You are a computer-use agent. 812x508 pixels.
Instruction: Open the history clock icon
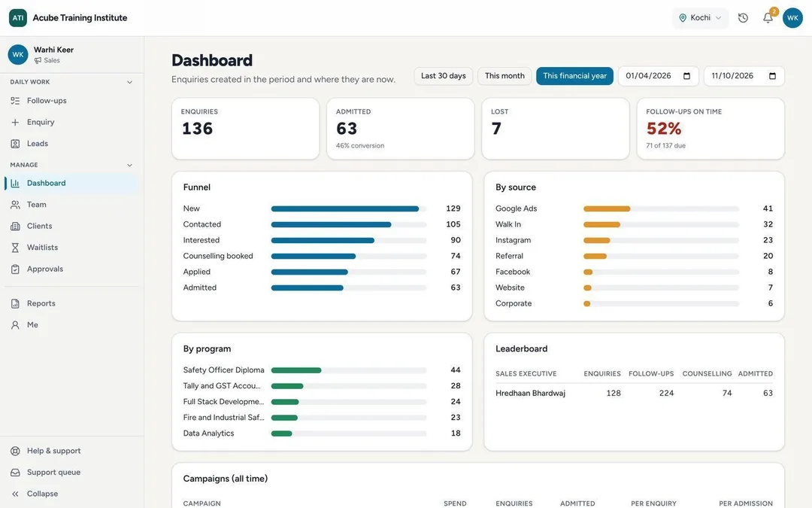click(x=743, y=17)
